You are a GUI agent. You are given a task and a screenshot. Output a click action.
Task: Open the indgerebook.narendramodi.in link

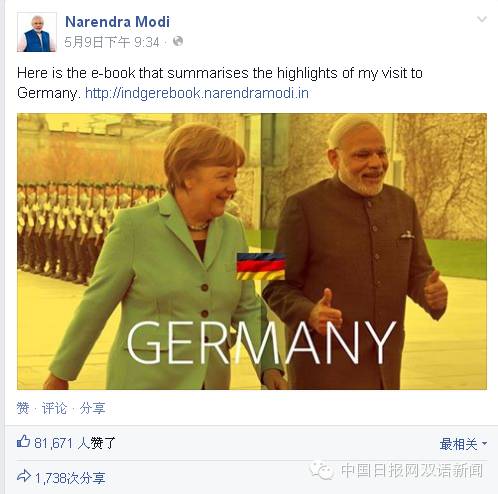[197, 93]
